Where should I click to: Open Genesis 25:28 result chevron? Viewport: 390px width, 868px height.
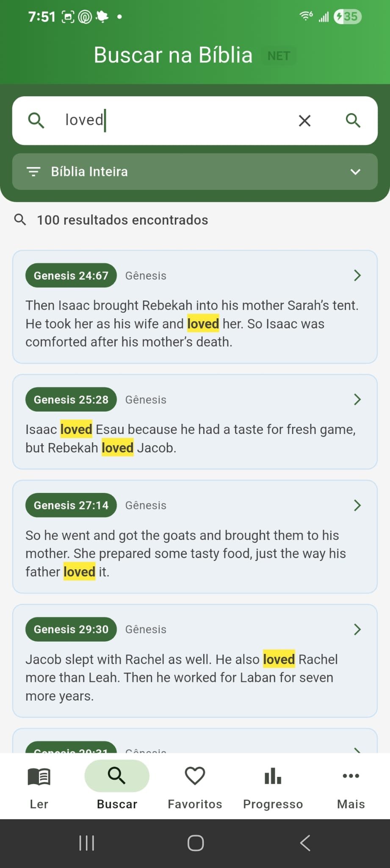357,399
